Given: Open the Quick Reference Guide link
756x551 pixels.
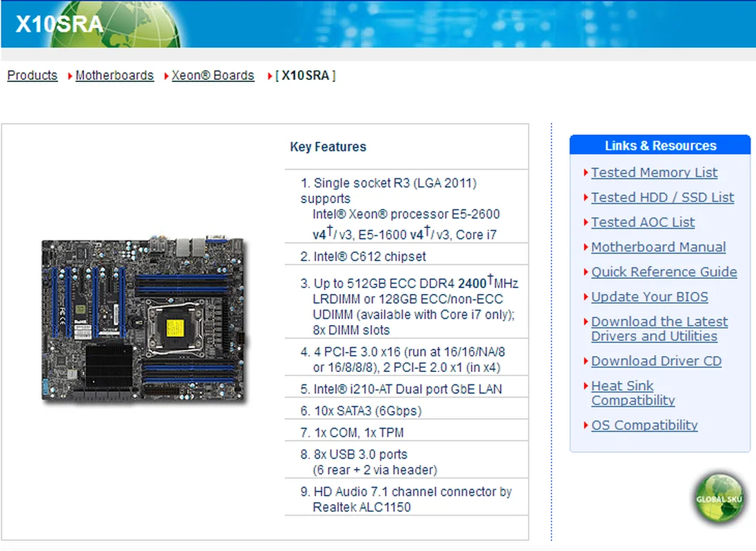Looking at the screenshot, I should [664, 271].
